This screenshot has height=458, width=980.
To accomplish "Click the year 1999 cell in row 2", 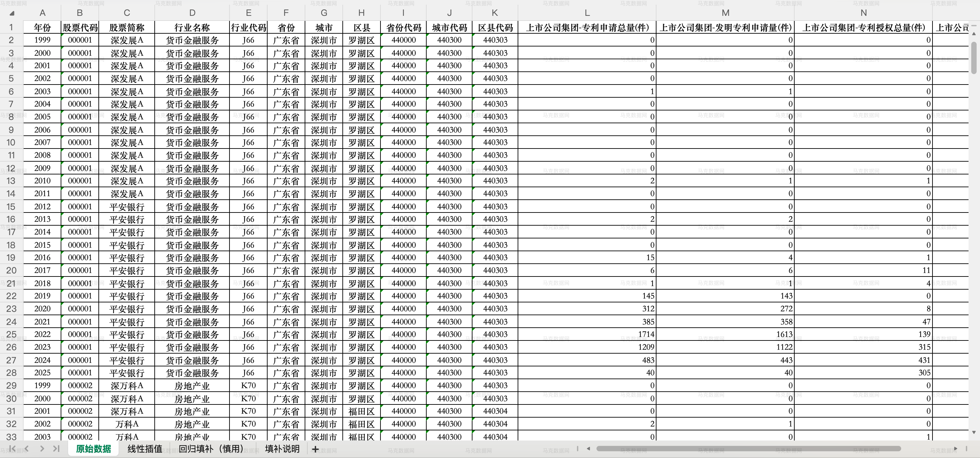I will [x=42, y=40].
